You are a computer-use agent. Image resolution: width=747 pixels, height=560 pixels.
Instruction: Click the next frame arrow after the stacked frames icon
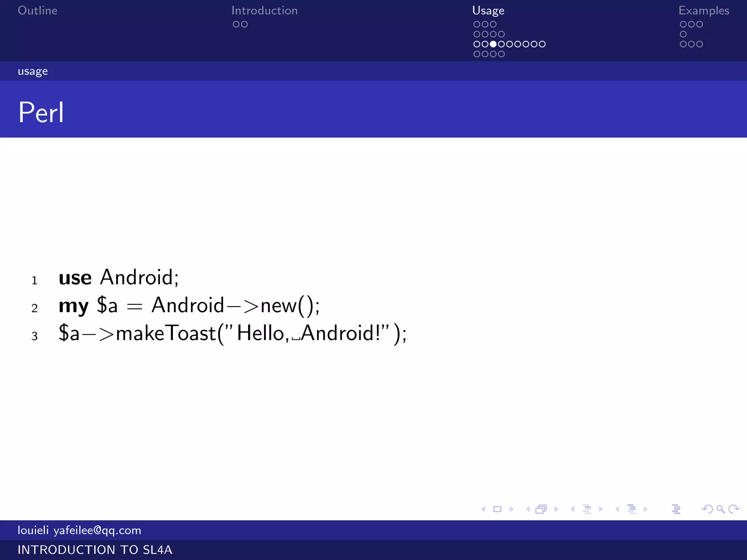556,509
